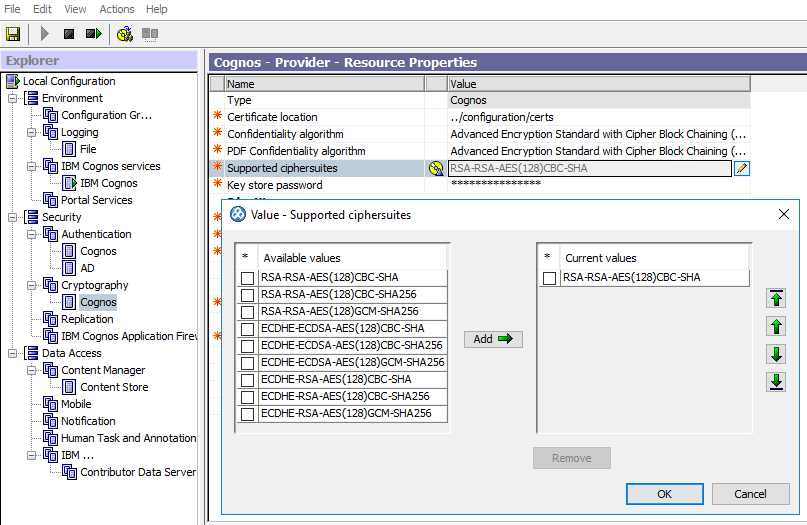807x525 pixels.
Task: Click the dialog title icon of Value - Supported ciphersuites
Action: [x=238, y=214]
